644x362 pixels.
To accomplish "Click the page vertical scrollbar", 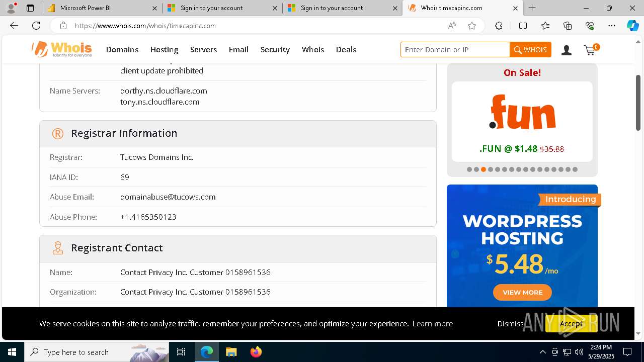I will 638,103.
